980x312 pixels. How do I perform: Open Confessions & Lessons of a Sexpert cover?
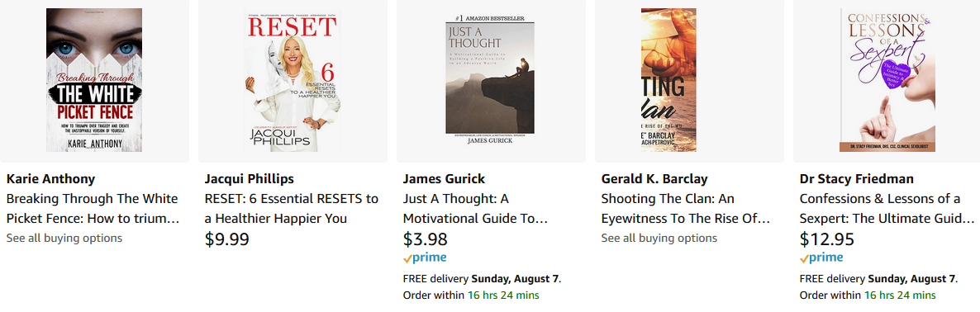pyautogui.click(x=887, y=80)
